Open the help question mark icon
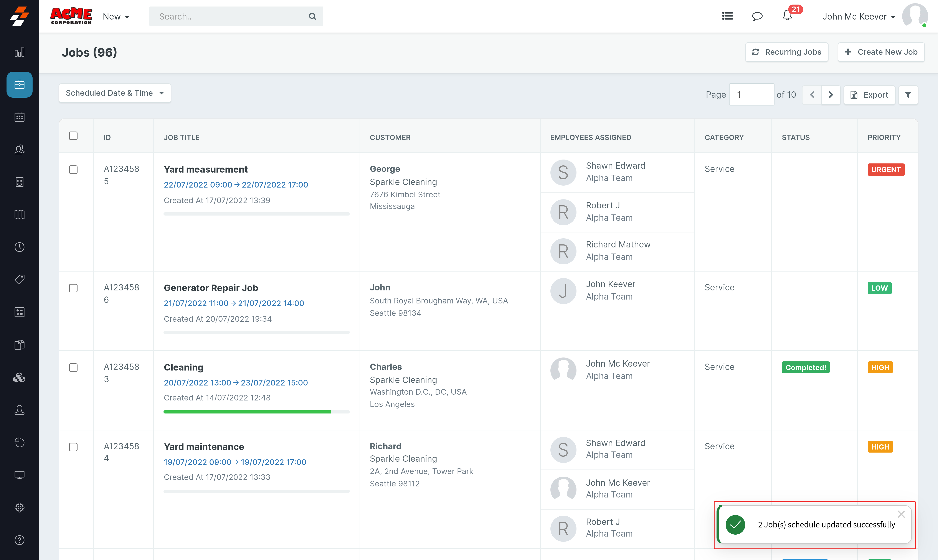938x560 pixels. tap(19, 540)
